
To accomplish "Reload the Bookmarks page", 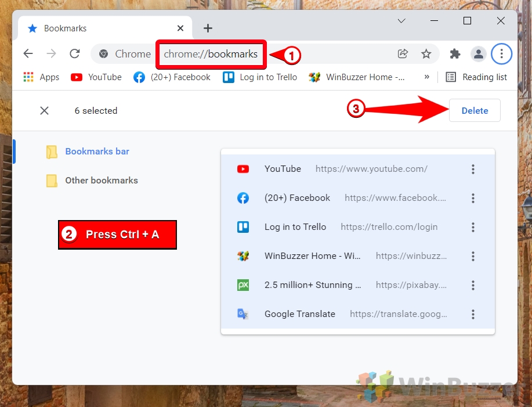I will coord(75,53).
